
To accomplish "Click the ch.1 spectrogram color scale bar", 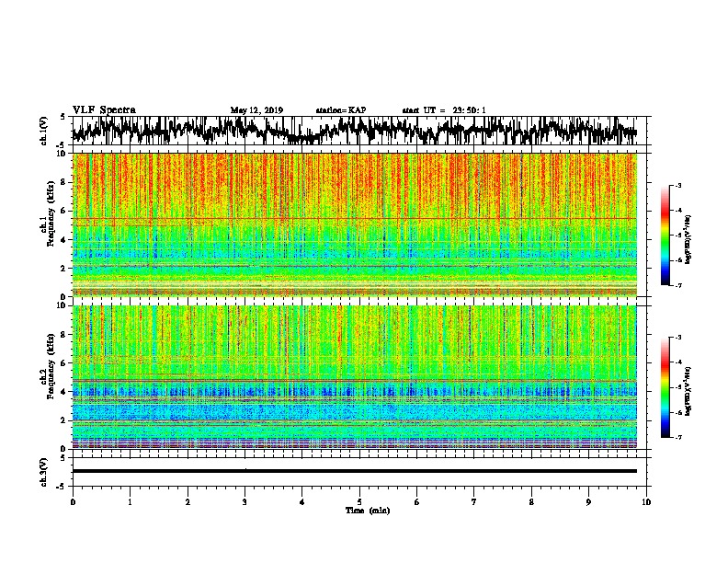I will 665,236.
